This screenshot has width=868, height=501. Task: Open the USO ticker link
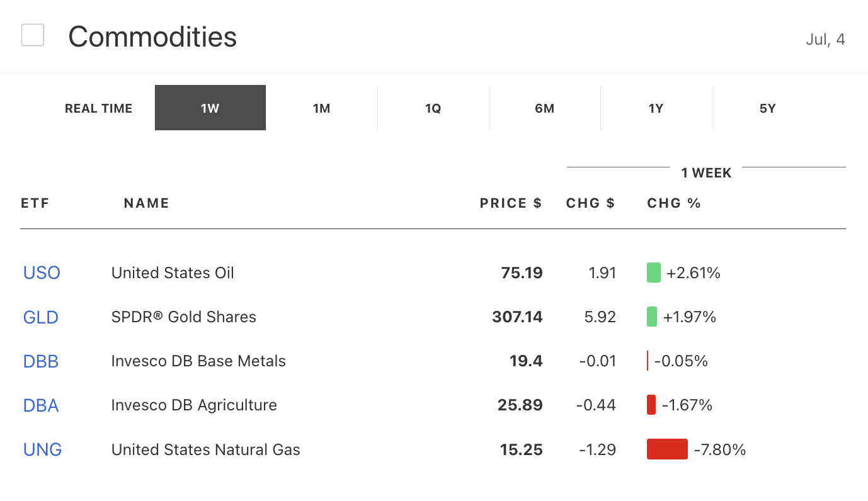(x=42, y=273)
